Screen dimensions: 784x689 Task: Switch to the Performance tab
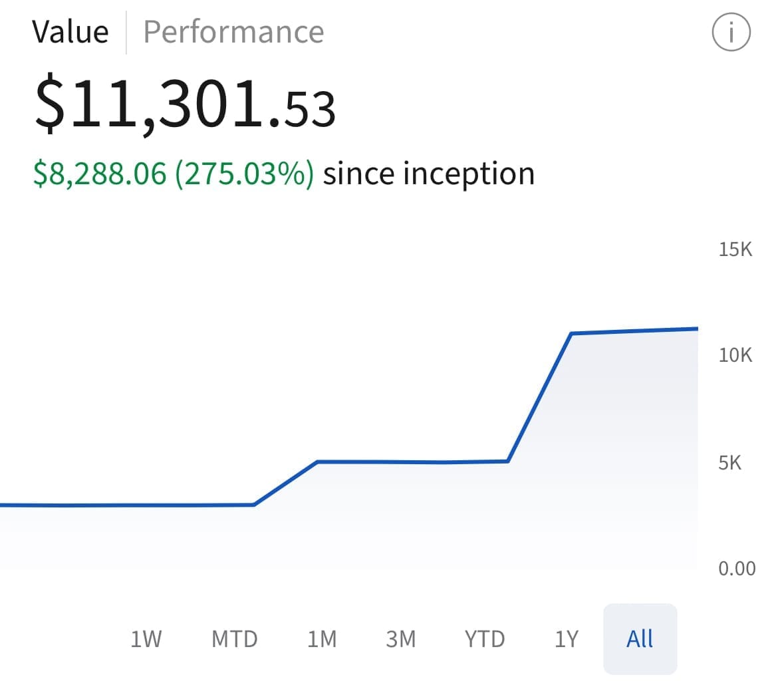(x=233, y=32)
